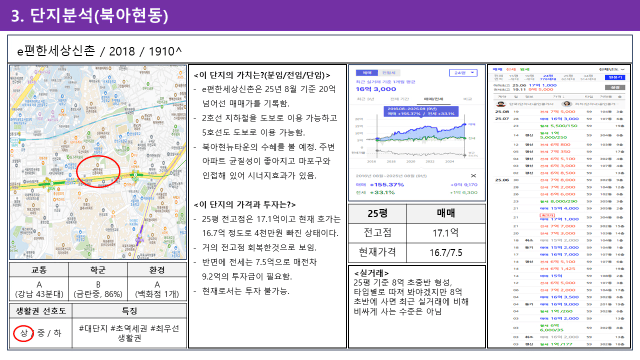Click the gray button below the blue button
This screenshot has width=640, height=360.
[x=615, y=87]
